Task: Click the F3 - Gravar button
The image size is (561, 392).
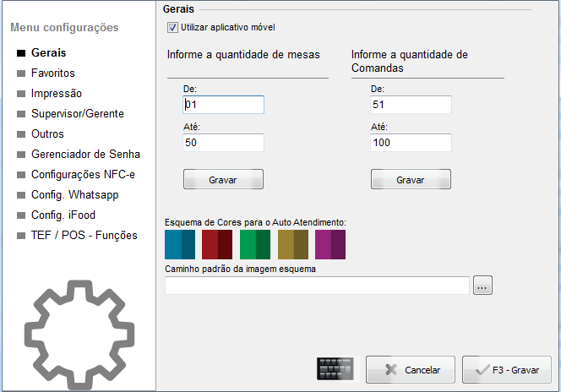Action: pyautogui.click(x=507, y=370)
